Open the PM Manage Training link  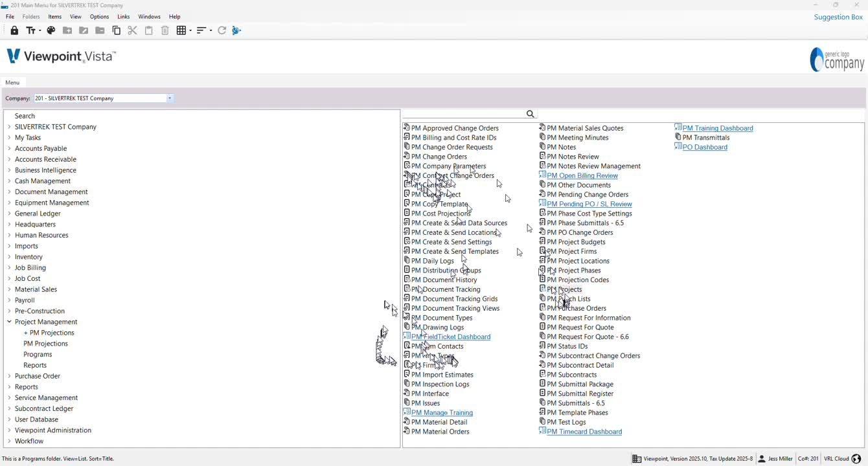point(442,413)
